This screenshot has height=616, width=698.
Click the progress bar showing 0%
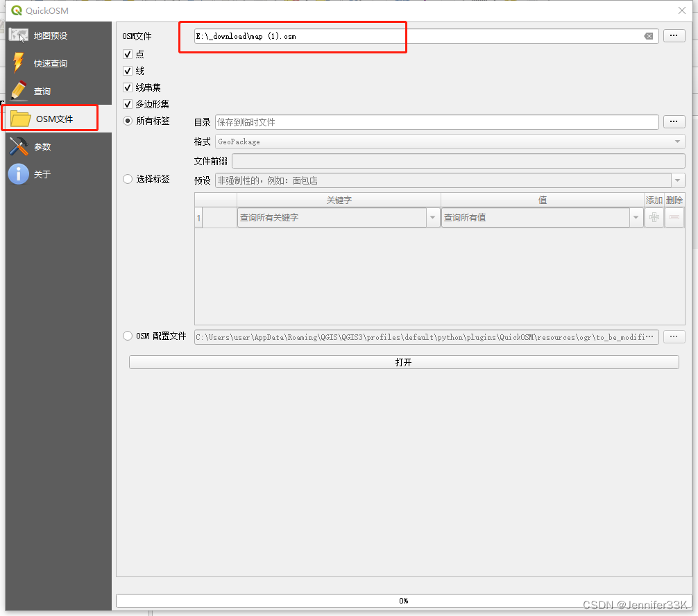404,601
